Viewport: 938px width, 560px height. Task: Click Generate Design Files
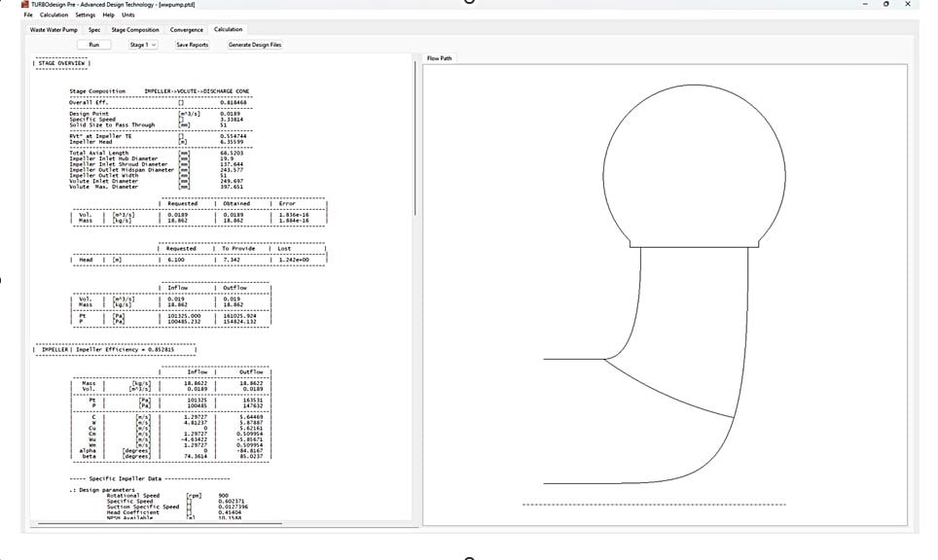click(253, 44)
